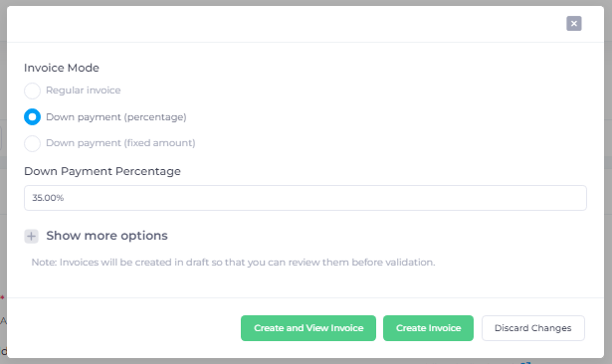
Task: Discard Changes using the white button
Action: (x=533, y=328)
